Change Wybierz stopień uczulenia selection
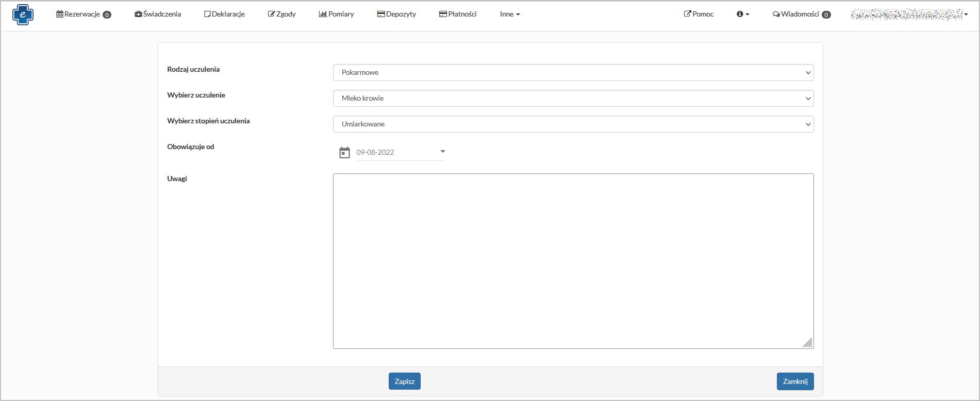Image resolution: width=980 pixels, height=401 pixels. click(x=573, y=124)
